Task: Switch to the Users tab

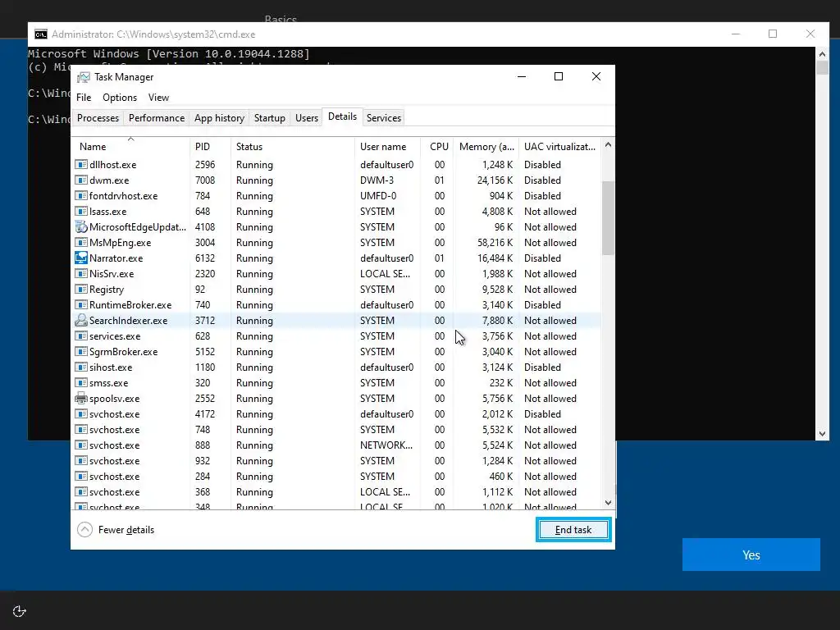Action: pos(307,118)
